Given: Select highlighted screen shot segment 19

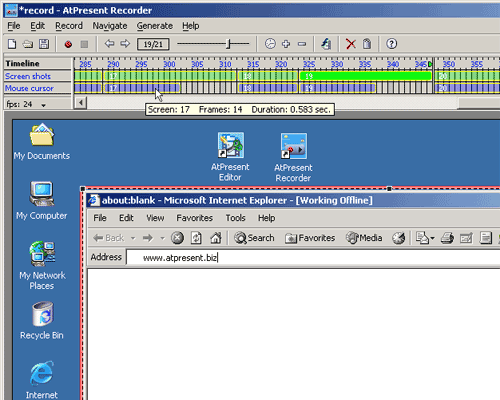Looking at the screenshot, I should coord(366,76).
